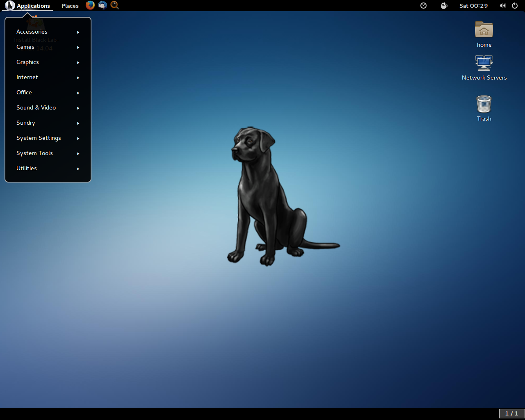Image resolution: width=525 pixels, height=420 pixels.
Task: Launch Firefox from the top panel
Action: (90, 5)
